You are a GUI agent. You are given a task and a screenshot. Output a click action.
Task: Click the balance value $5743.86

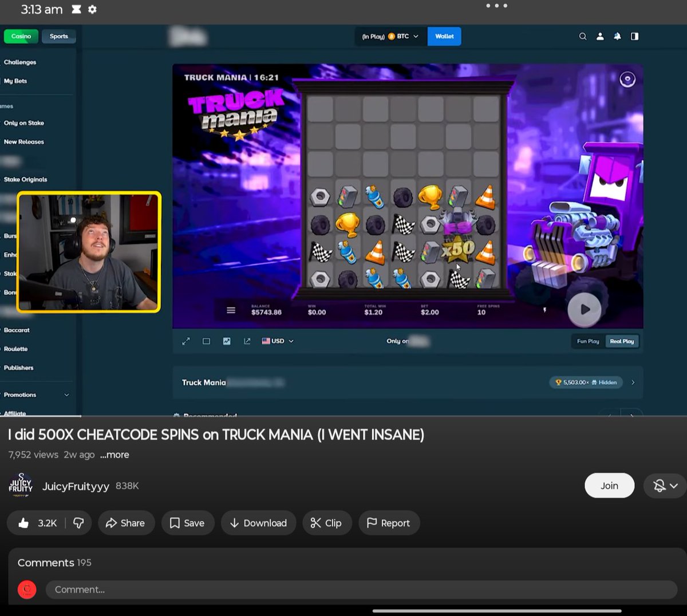pyautogui.click(x=266, y=313)
